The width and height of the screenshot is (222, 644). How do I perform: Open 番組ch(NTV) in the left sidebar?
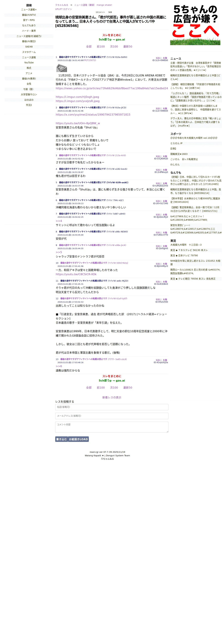pyautogui.click(x=29, y=15)
